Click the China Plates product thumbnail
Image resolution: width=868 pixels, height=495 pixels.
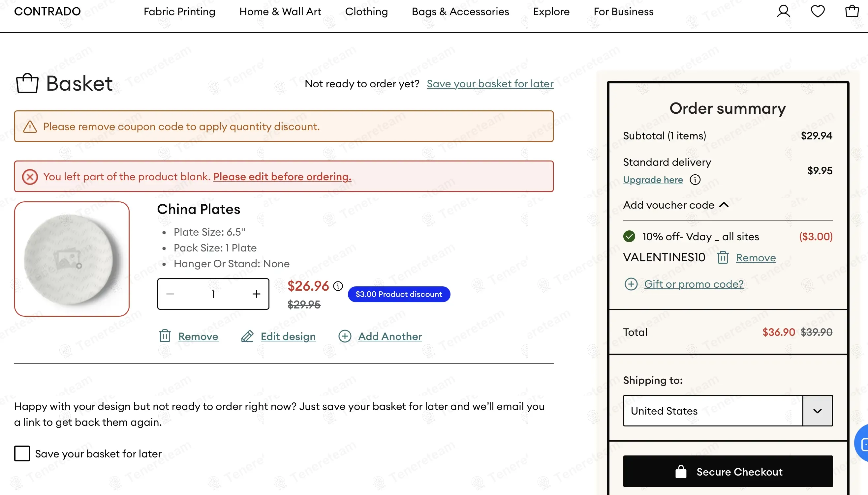pyautogui.click(x=72, y=259)
